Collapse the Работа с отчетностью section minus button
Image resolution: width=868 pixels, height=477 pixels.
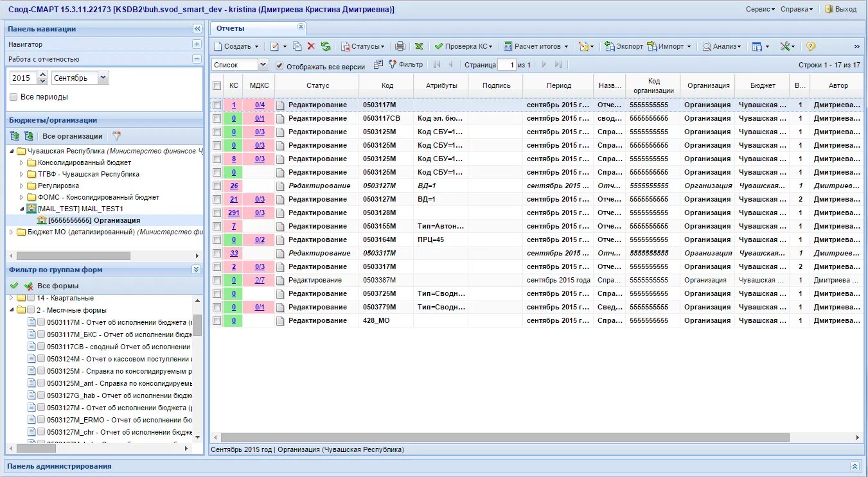pos(197,58)
